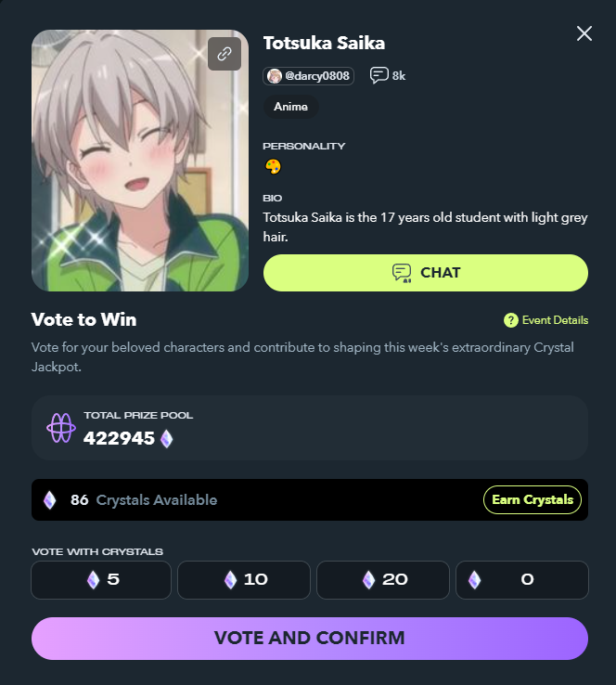The height and width of the screenshot is (685, 616).
Task: Click the artist palette personality emoji
Action: pos(274,166)
